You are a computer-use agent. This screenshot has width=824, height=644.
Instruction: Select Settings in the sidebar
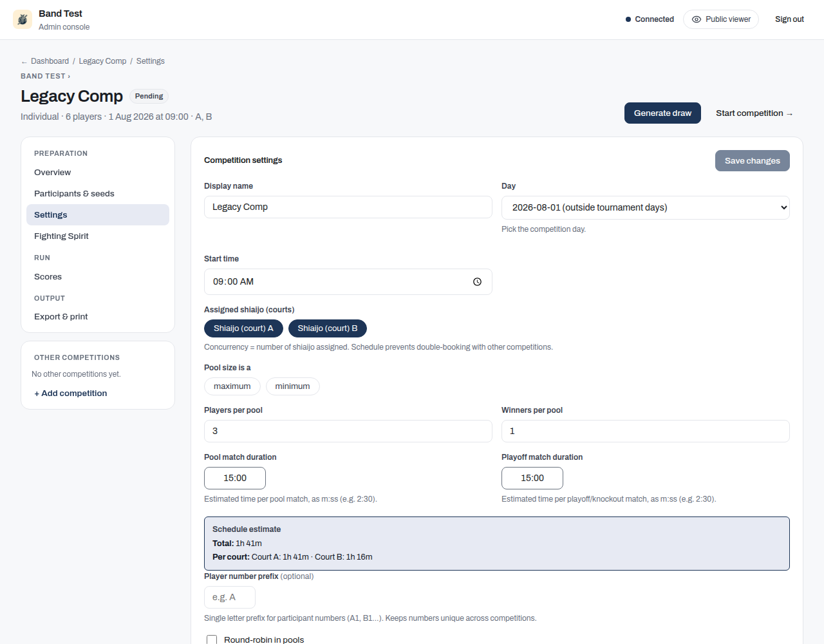point(98,215)
